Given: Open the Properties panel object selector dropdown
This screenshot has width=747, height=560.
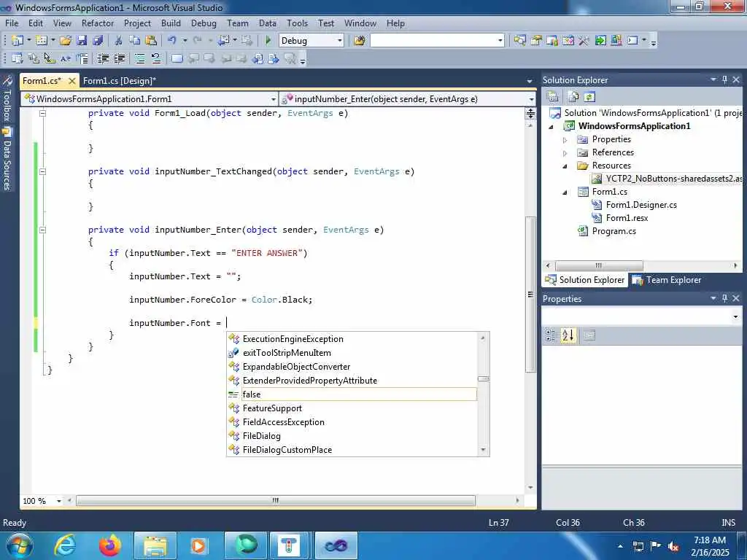Looking at the screenshot, I should [735, 316].
